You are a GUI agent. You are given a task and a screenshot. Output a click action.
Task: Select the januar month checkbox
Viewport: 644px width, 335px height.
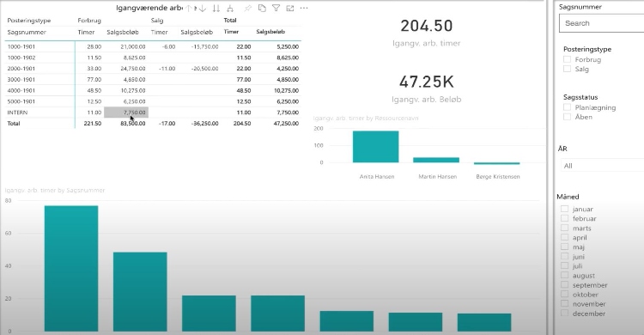[565, 209]
